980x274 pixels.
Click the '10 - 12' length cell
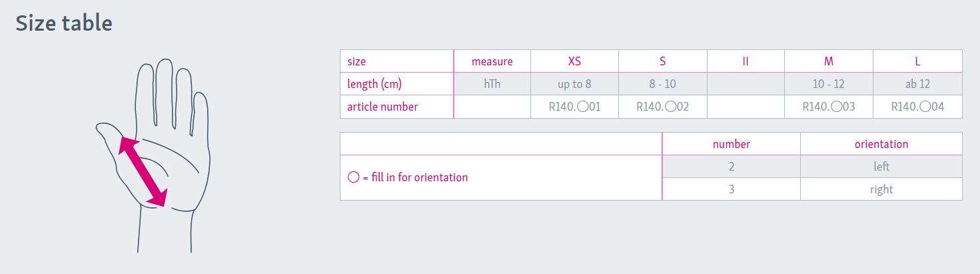tap(828, 84)
